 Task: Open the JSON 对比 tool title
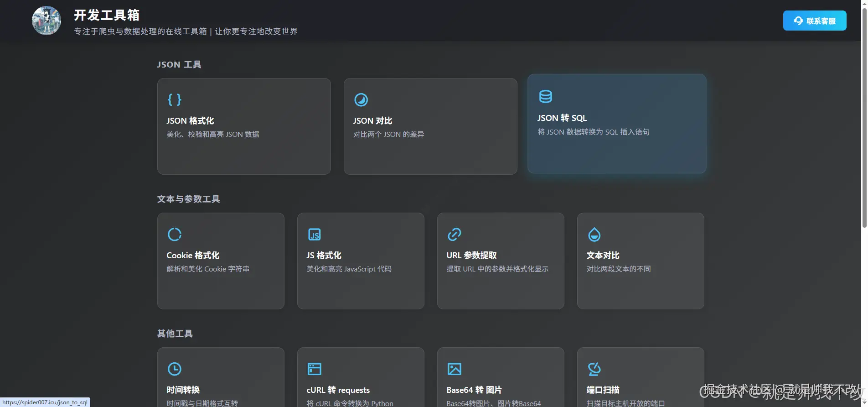point(372,121)
